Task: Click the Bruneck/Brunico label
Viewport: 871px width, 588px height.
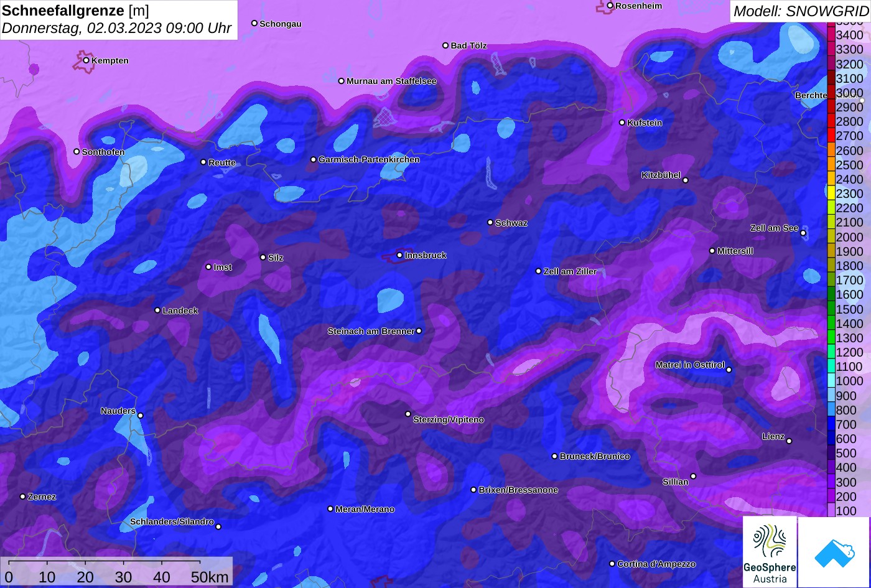Action: coord(595,456)
